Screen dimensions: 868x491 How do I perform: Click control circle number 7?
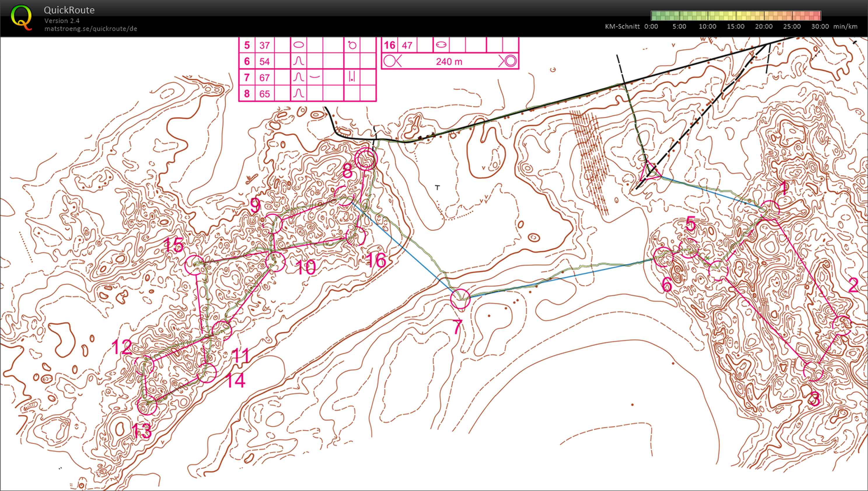pyautogui.click(x=460, y=299)
